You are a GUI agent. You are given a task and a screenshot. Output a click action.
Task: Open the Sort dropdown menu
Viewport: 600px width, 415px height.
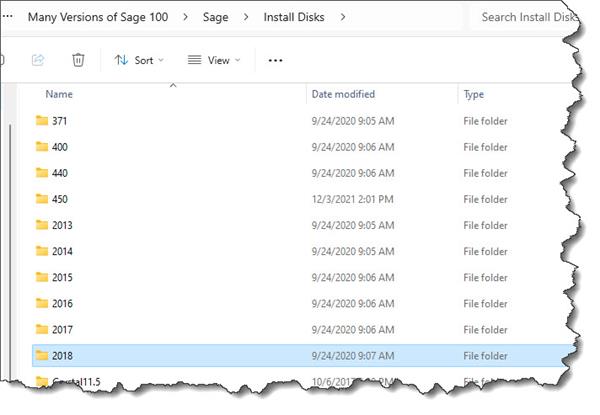pyautogui.click(x=139, y=60)
